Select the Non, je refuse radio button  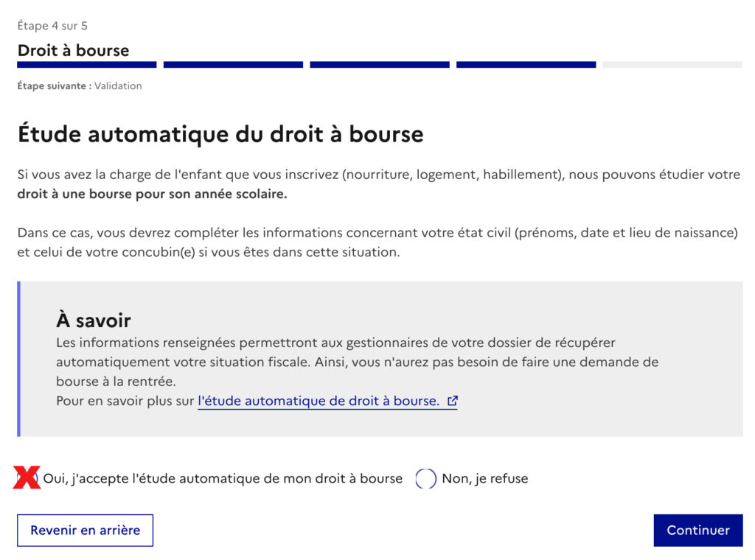pos(425,479)
